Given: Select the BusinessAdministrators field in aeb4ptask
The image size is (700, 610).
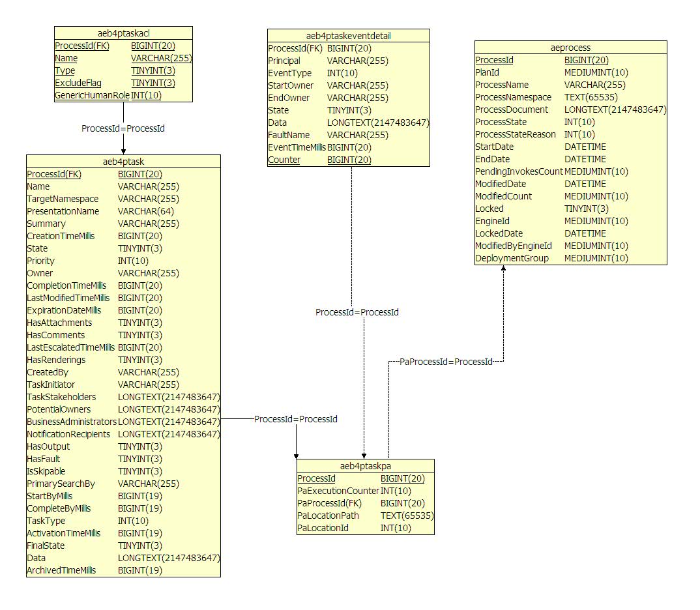Looking at the screenshot, I should point(72,422).
